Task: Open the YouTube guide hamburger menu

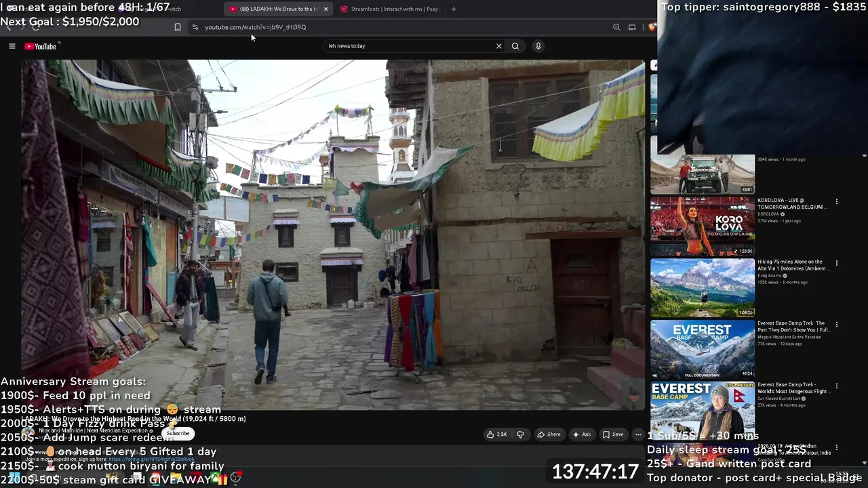Action: pyautogui.click(x=12, y=46)
